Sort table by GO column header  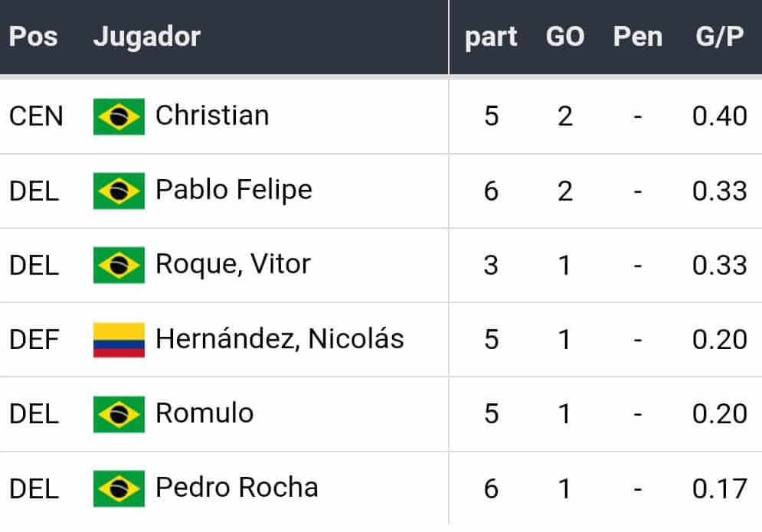(565, 37)
